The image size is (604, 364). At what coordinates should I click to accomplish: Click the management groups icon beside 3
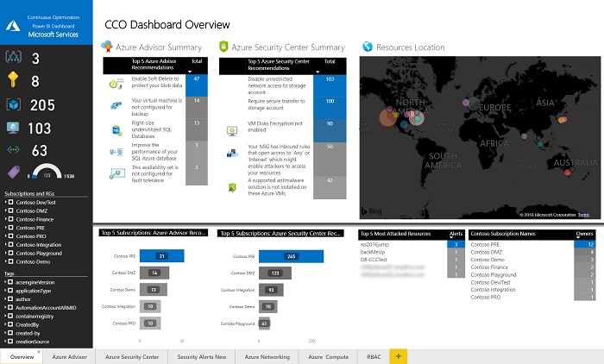point(14,57)
